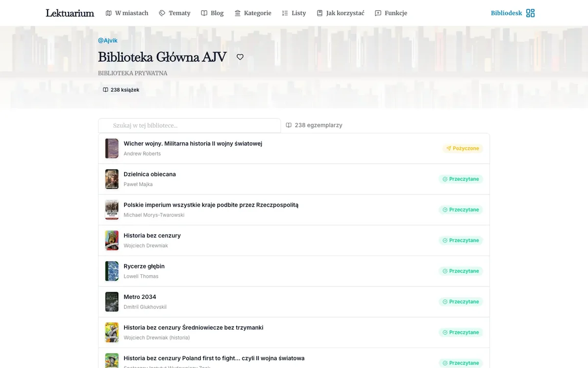This screenshot has height=368, width=588.
Task: Click the list icon beside Listy
Action: point(285,13)
